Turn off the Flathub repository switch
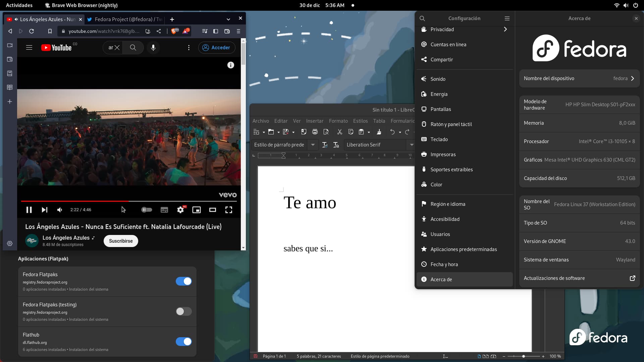Viewport: 644px width, 362px height. (183, 342)
